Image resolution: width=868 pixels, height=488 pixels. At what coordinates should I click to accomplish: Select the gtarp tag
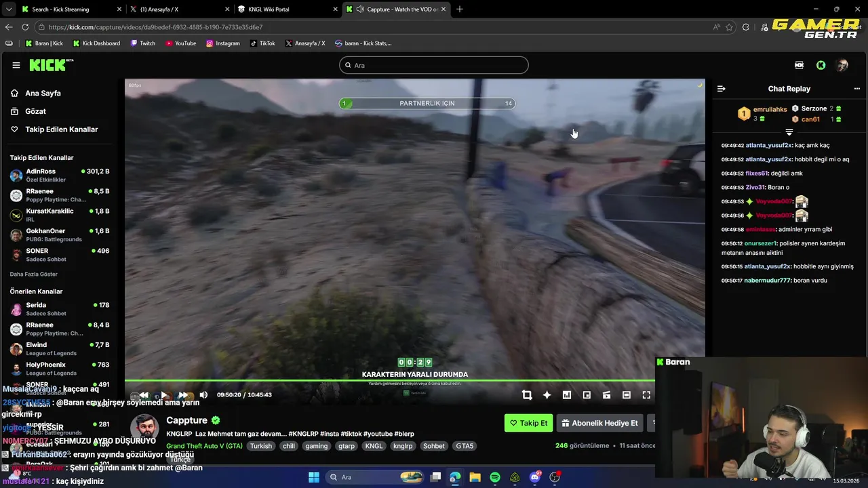[347, 446]
